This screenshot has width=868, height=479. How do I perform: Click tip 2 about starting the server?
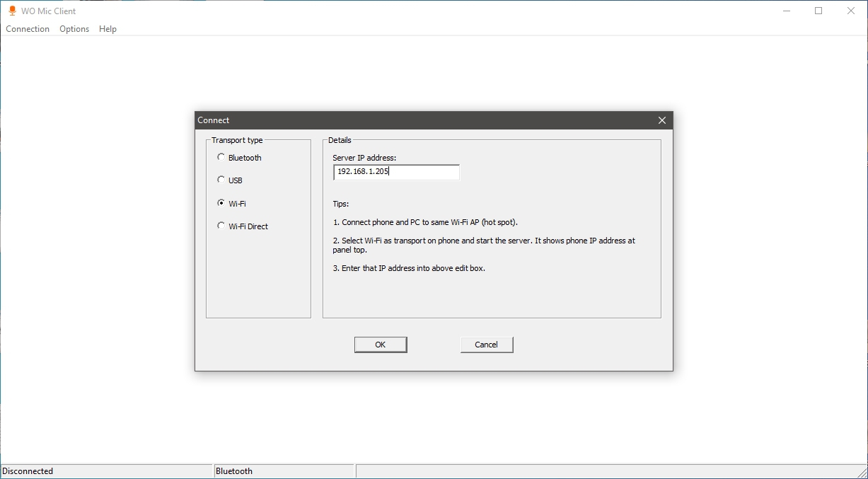click(x=484, y=245)
